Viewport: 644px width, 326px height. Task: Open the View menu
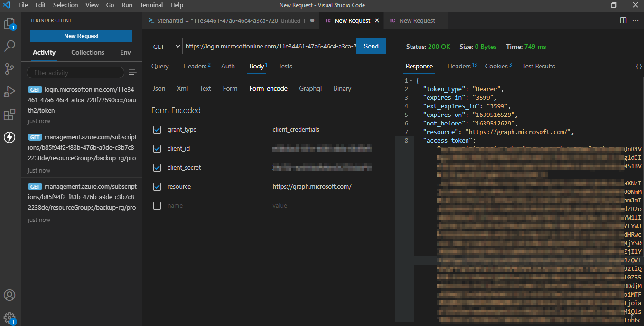[x=92, y=5]
